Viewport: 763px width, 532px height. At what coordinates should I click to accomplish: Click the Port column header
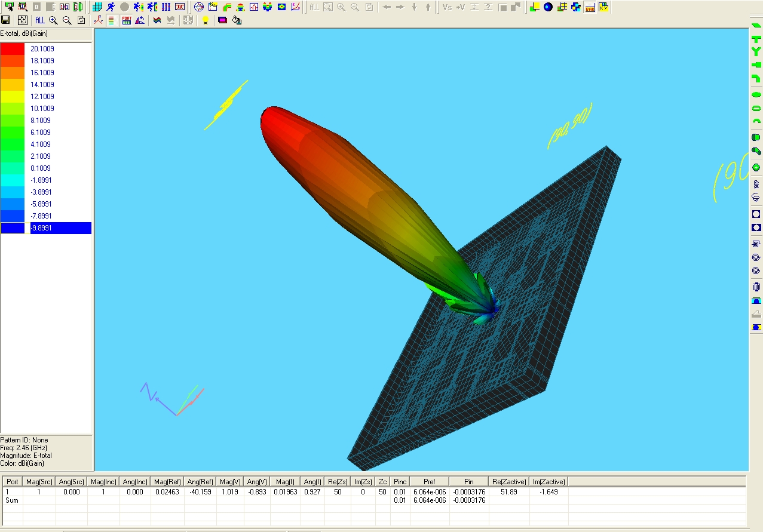pyautogui.click(x=13, y=481)
